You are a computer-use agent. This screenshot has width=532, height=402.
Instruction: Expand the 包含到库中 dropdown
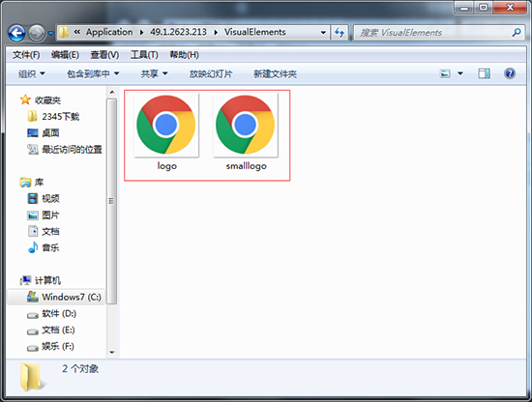(x=93, y=73)
